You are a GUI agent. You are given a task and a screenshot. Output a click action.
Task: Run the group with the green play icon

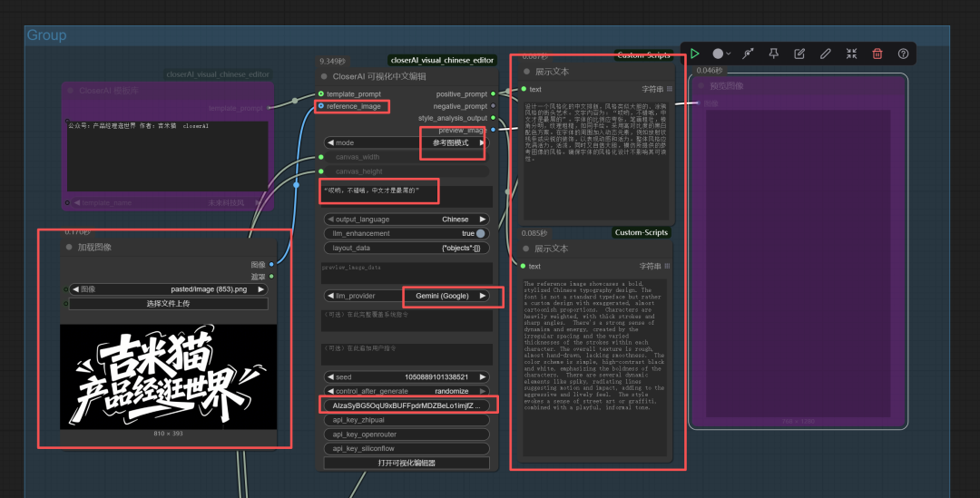694,54
